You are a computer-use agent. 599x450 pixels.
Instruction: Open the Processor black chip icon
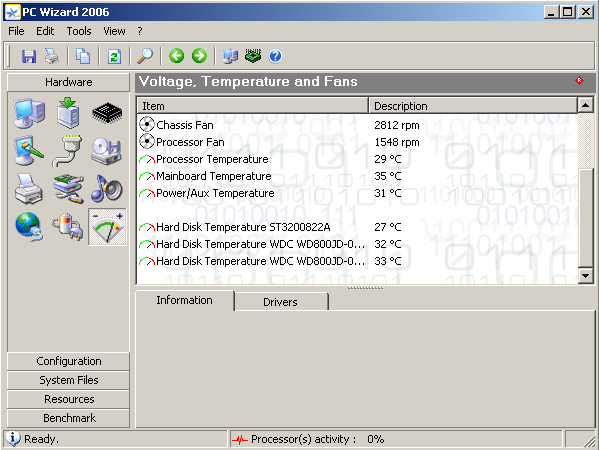point(107,113)
